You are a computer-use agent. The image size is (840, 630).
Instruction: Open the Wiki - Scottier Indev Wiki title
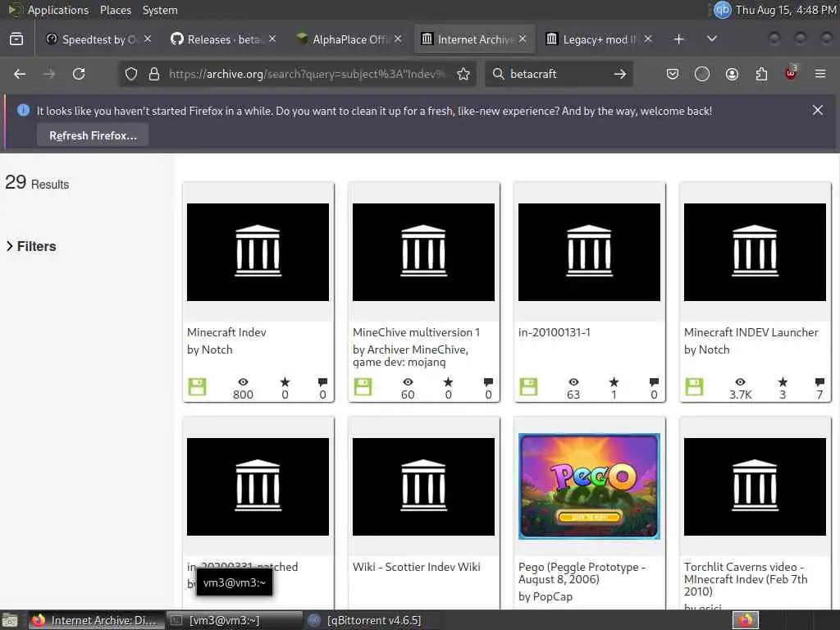point(416,567)
